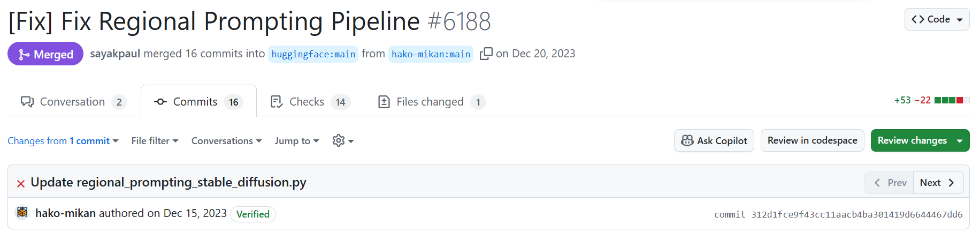Switch to the Checks tab

(x=310, y=102)
